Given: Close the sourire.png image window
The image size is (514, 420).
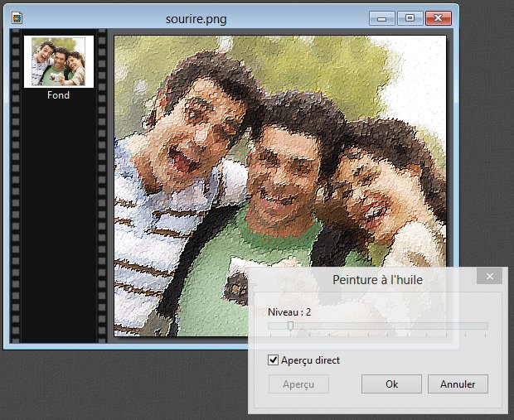Looking at the screenshot, I should pyautogui.click(x=439, y=17).
